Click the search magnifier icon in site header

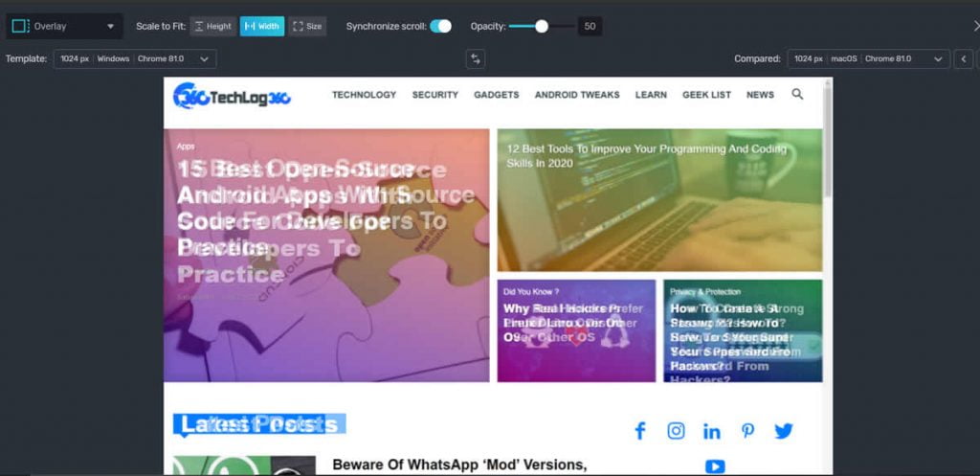point(797,95)
